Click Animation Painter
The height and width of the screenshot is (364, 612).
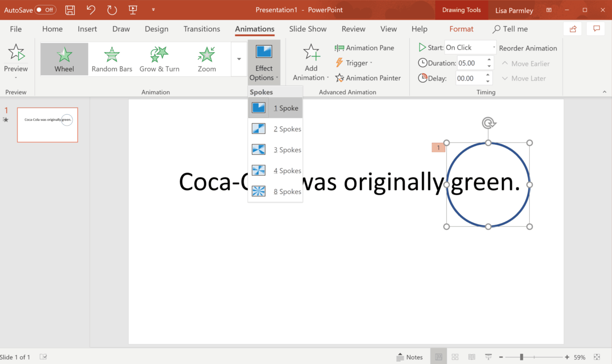tap(368, 78)
